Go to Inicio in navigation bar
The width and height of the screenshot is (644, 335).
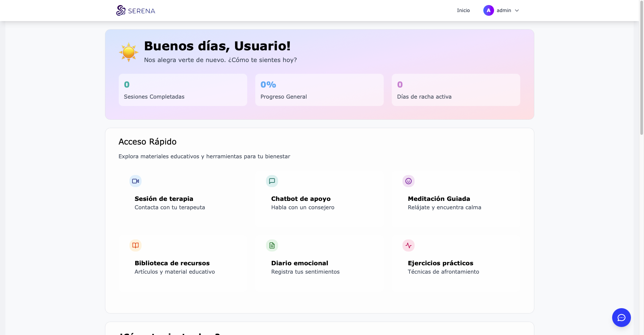463,10
